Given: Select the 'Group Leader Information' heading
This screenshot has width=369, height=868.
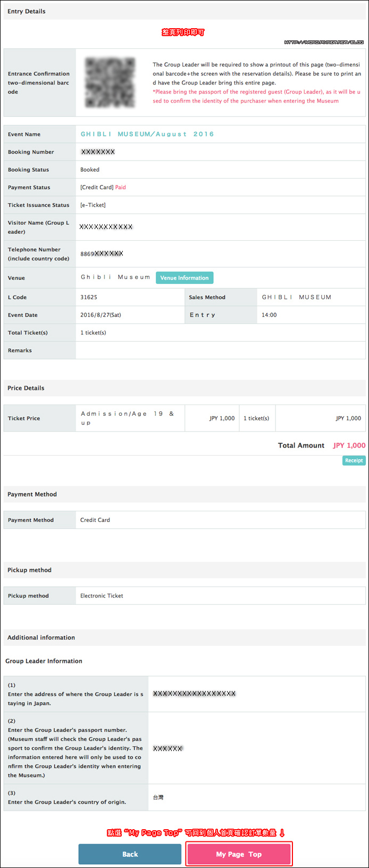Looking at the screenshot, I should pos(44,661).
